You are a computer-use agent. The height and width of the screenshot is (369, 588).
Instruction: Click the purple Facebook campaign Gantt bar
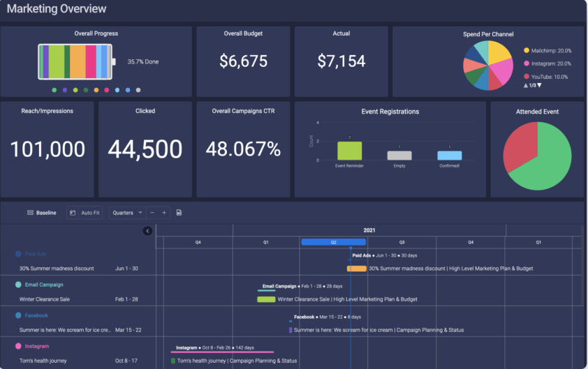tap(291, 330)
